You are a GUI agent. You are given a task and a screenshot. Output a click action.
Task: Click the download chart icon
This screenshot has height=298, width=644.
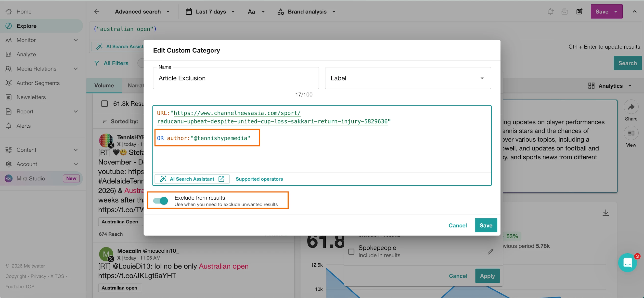coord(605,213)
